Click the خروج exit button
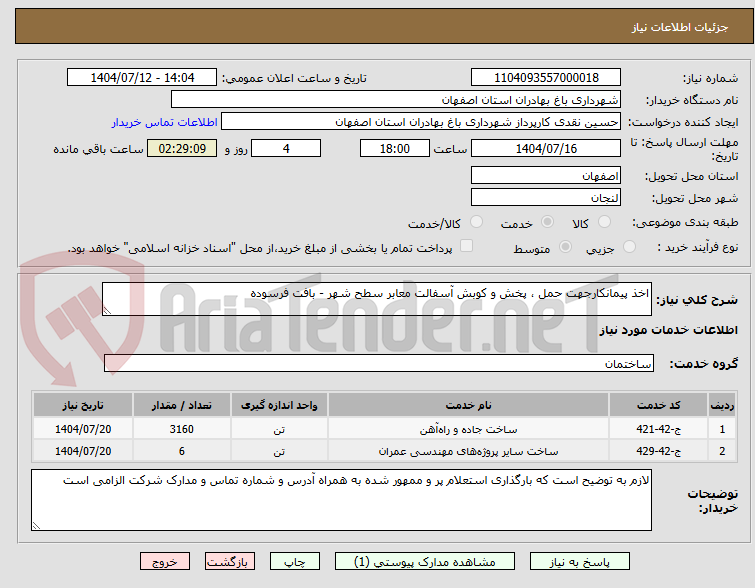The width and height of the screenshot is (755, 588). click(165, 562)
